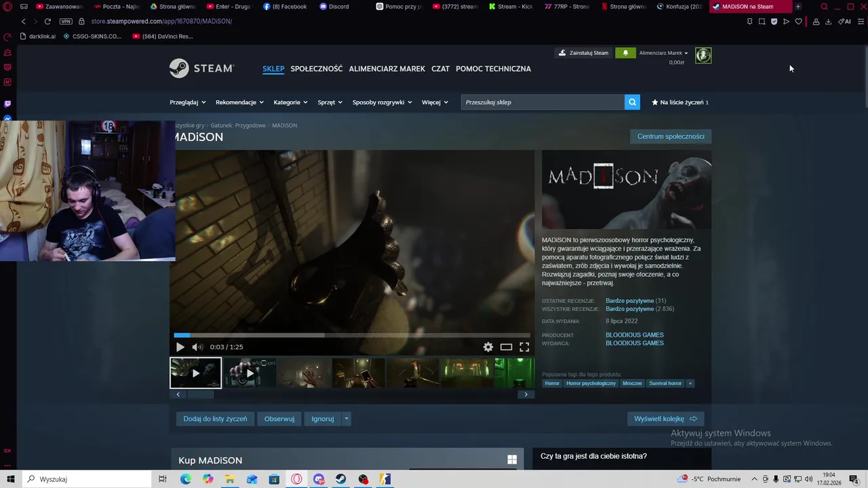Switch to the Facebook browser tab

coord(285,7)
